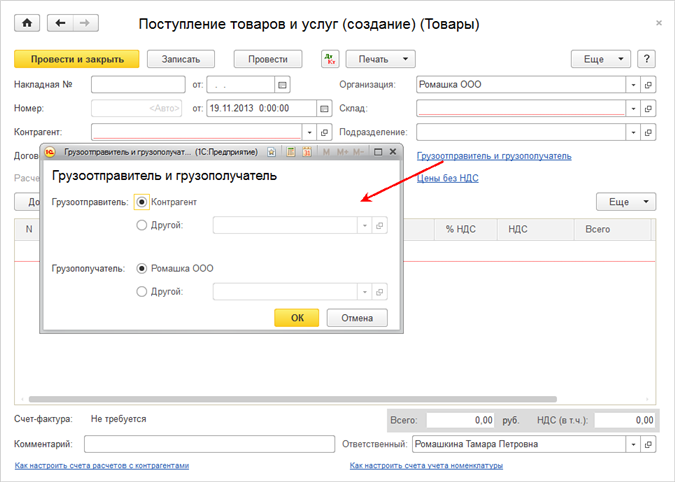Image resolution: width=675 pixels, height=482 pixels.
Task: Open the table Еще menu
Action: [626, 202]
